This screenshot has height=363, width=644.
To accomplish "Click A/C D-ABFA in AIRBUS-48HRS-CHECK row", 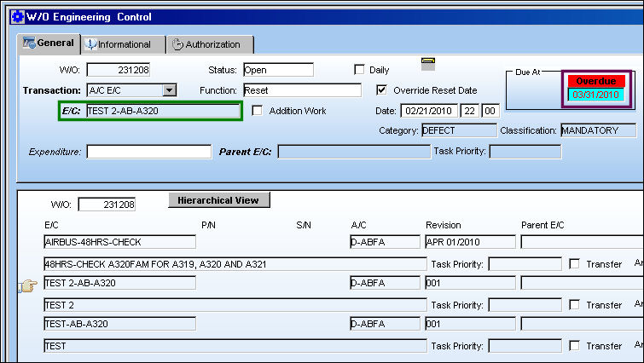I will click(x=386, y=242).
